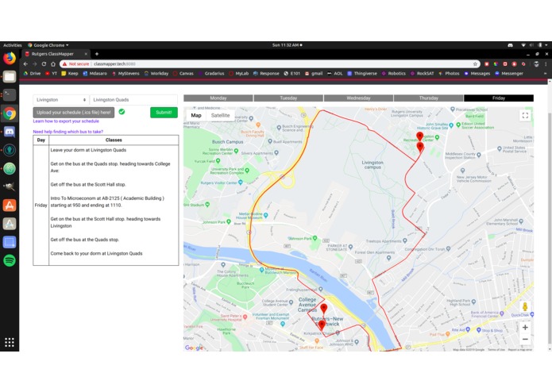
Task: Switch to the Wednesday tab
Action: [x=358, y=98]
